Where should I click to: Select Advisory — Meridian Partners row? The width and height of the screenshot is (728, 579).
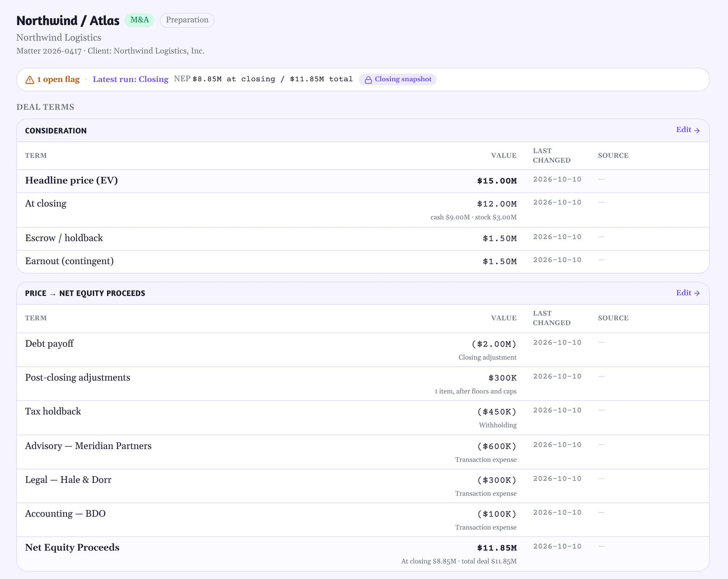coord(363,452)
